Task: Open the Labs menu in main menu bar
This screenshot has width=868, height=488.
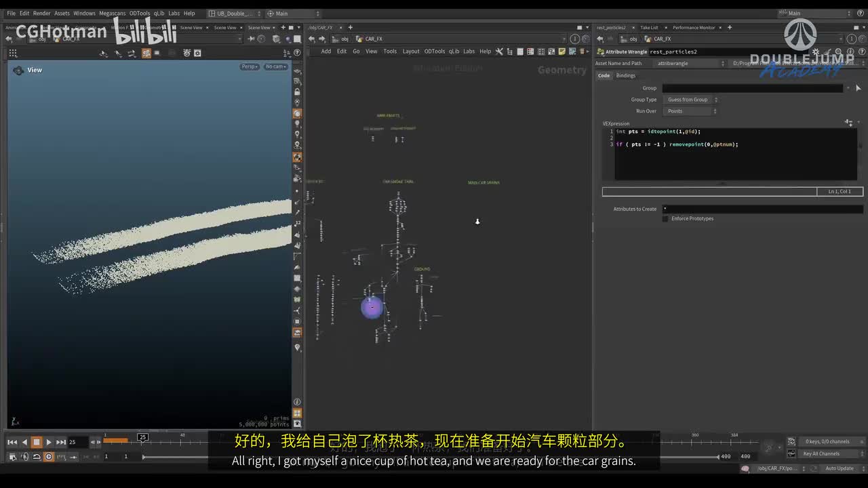Action: pos(174,13)
